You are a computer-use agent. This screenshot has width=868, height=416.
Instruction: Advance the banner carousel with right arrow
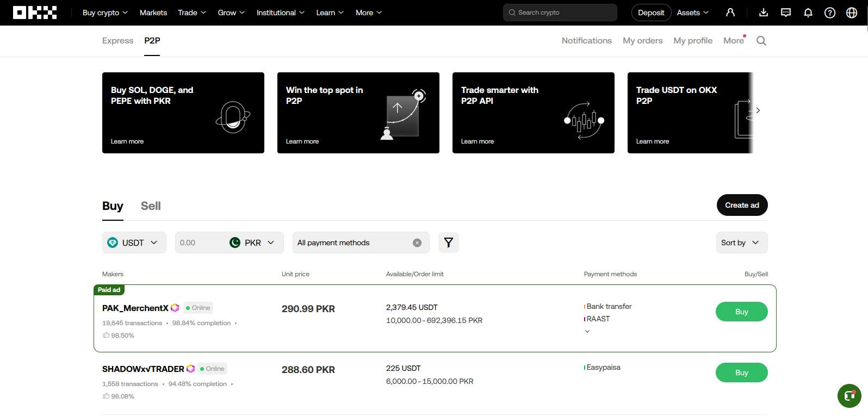pos(758,110)
